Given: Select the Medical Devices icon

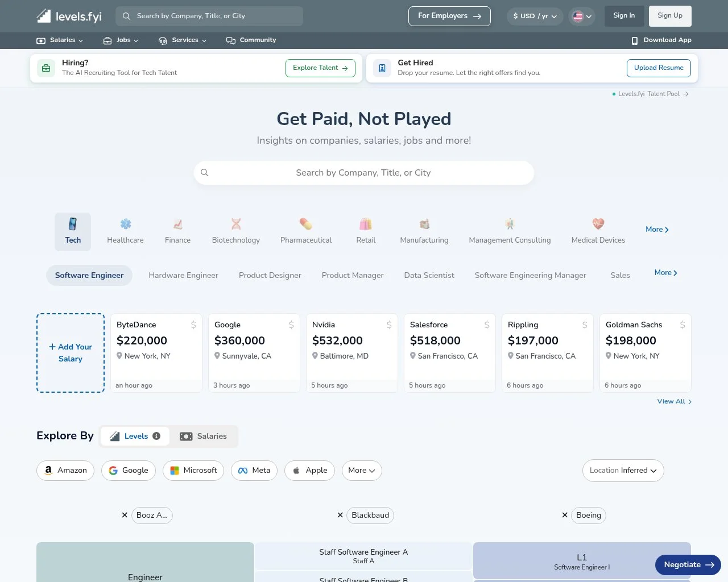Looking at the screenshot, I should [598, 224].
